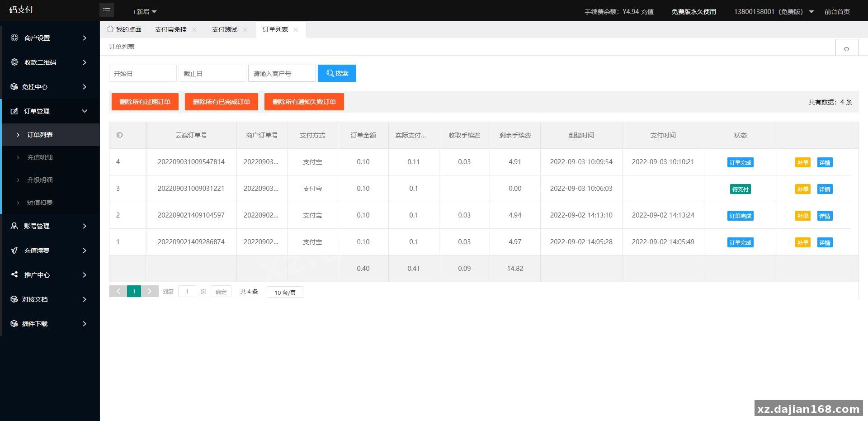868x421 pixels.
Task: Open 升级明细 in sidebar
Action: 51,180
